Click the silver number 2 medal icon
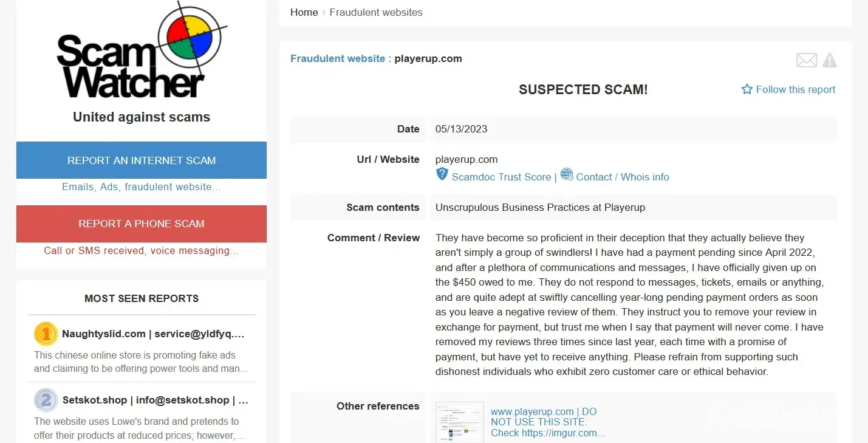This screenshot has height=443, width=868. click(x=46, y=400)
